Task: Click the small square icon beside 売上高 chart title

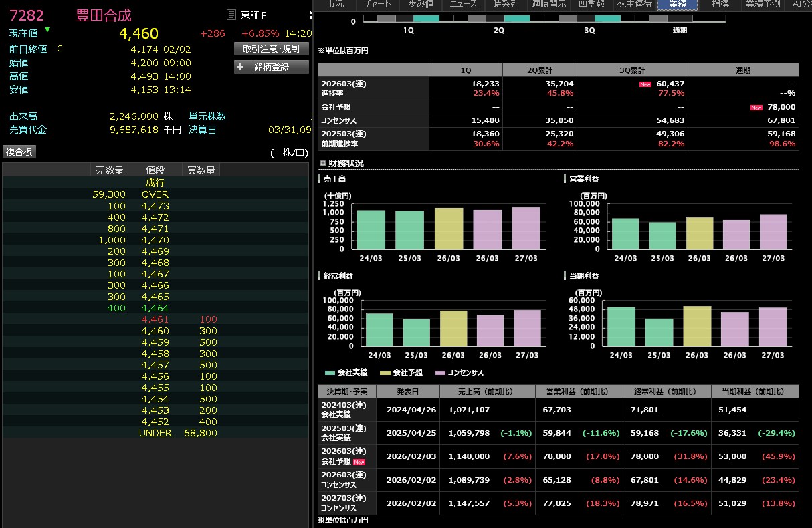Action: (x=320, y=179)
